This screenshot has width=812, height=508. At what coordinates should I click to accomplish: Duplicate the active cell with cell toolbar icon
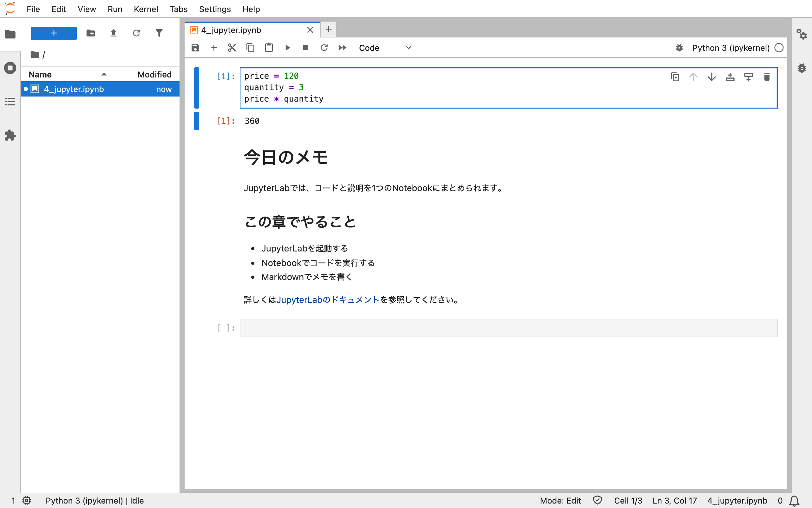(x=675, y=77)
